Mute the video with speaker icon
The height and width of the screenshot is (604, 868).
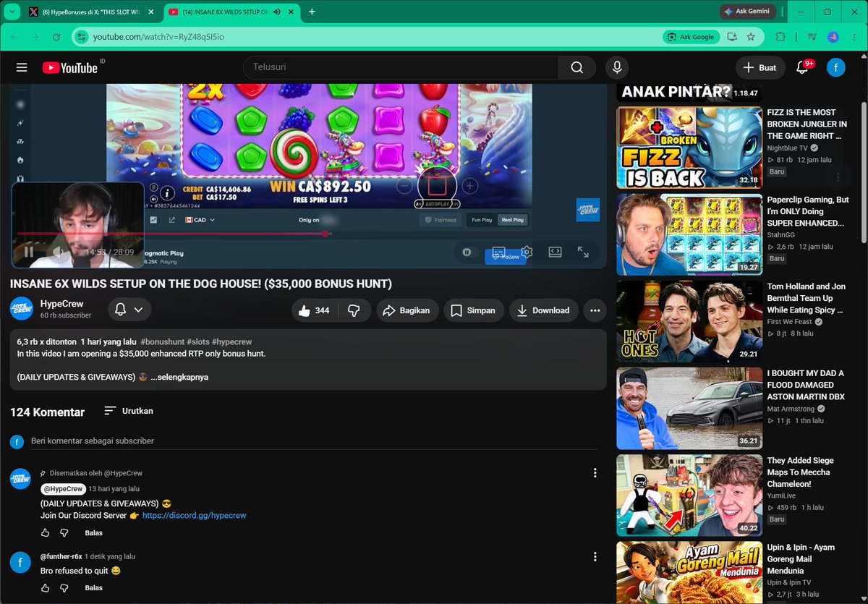pyautogui.click(x=59, y=252)
